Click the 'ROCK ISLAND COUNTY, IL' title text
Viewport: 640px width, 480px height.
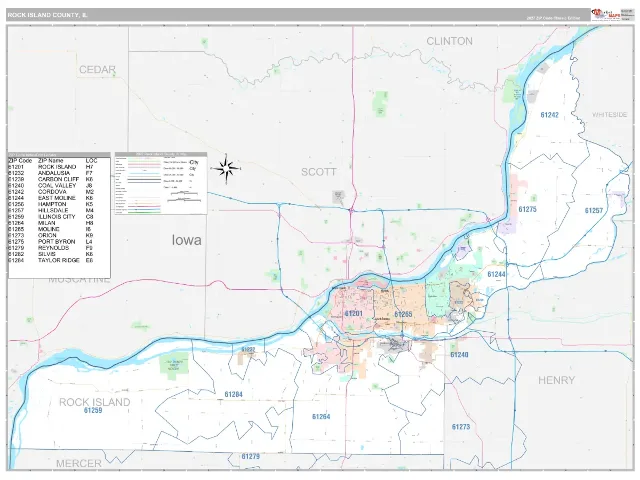[47, 15]
